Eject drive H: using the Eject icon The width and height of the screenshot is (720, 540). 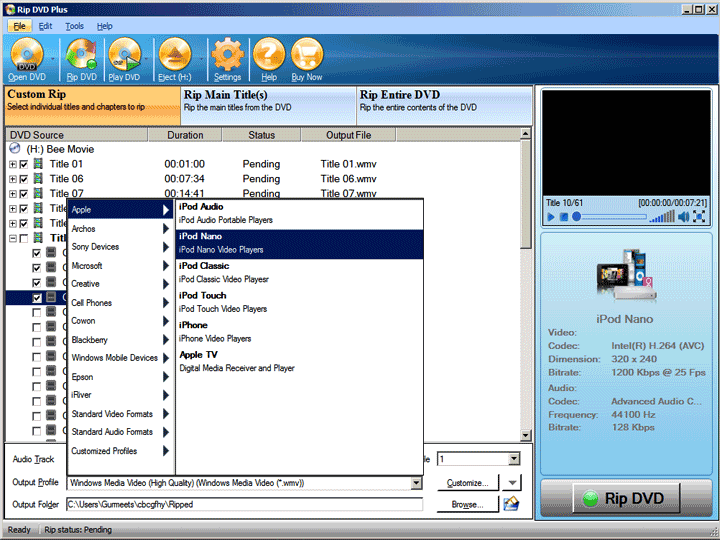coord(175,55)
